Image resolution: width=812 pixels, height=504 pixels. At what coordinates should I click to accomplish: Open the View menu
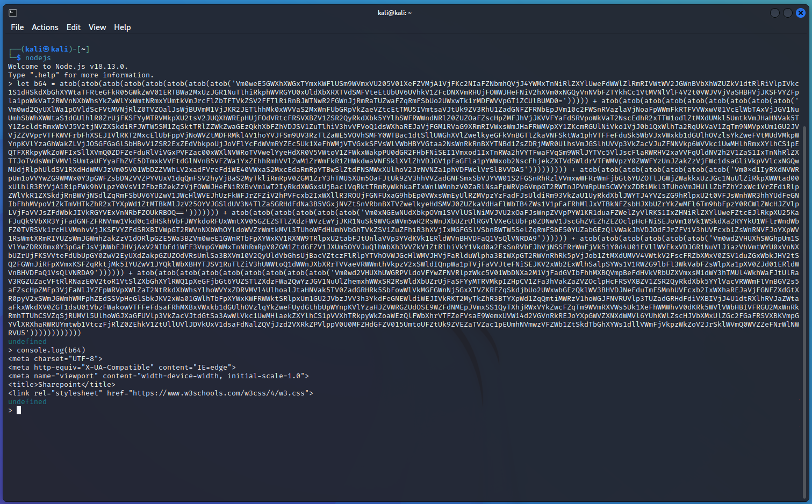(97, 27)
